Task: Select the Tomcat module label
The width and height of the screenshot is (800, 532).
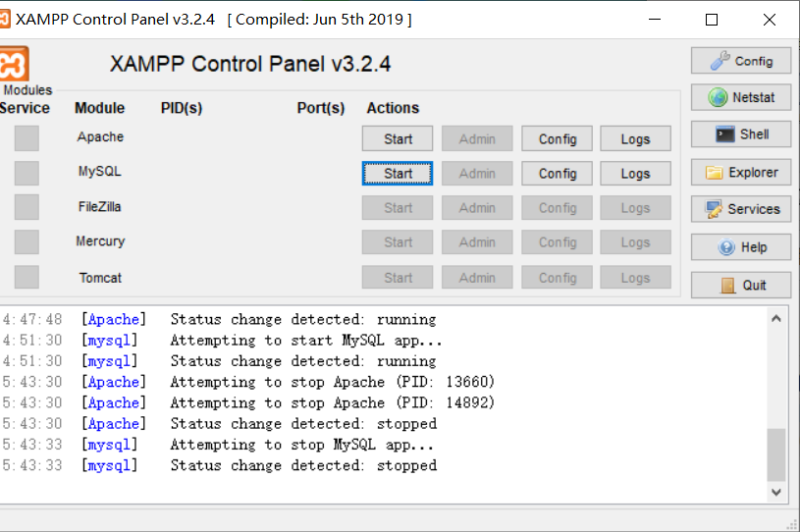Action: point(100,278)
